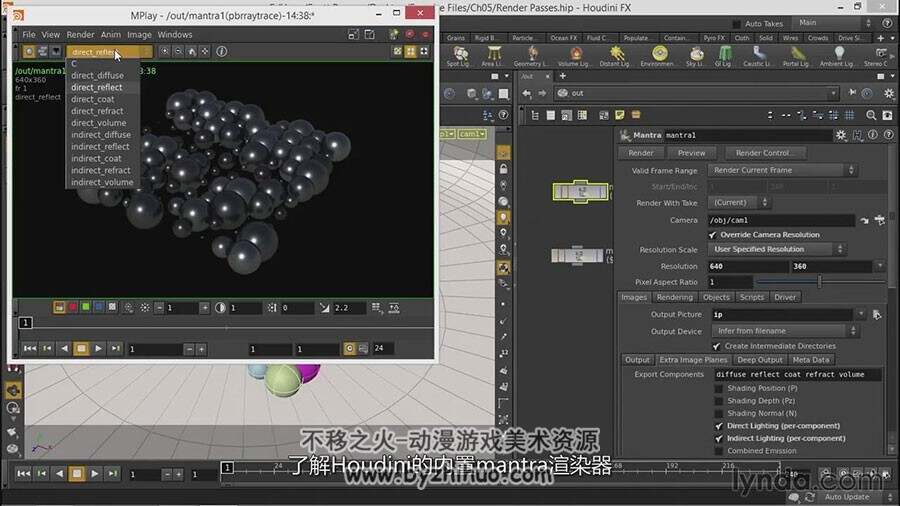Open Resolution presets dropdown arrow
The width and height of the screenshot is (900, 506).
pyautogui.click(x=880, y=266)
